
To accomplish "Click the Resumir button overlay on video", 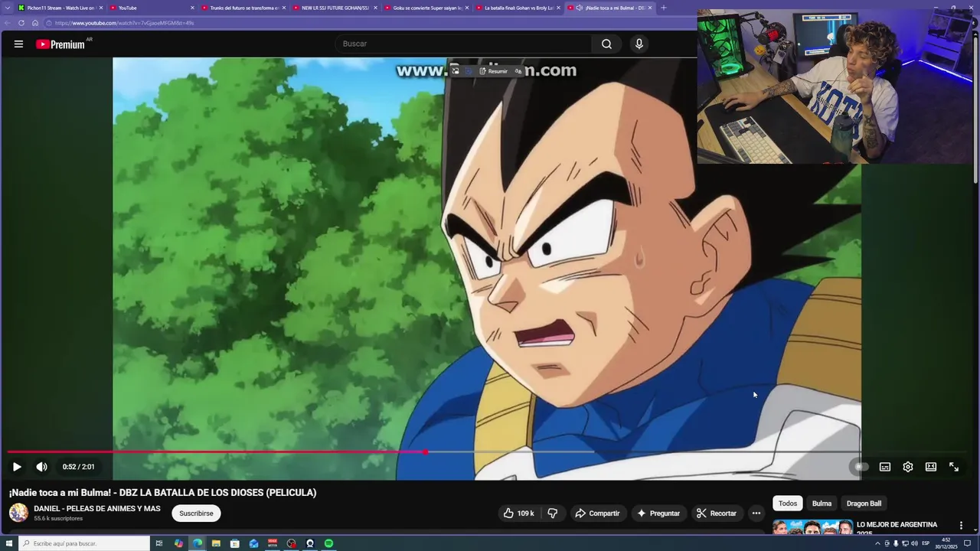I will 494,71.
